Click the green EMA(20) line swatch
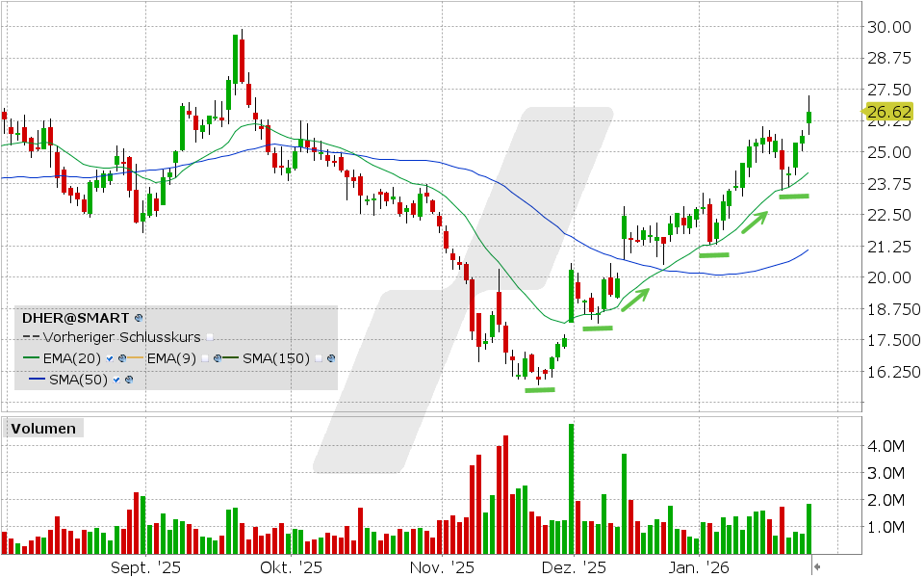 click(x=32, y=357)
